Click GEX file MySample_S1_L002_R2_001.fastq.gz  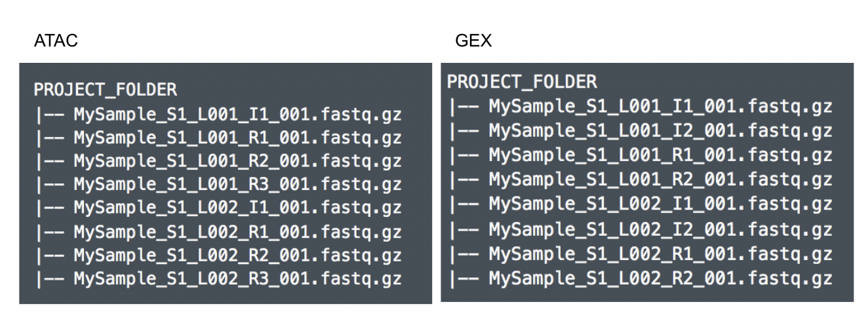tap(660, 278)
